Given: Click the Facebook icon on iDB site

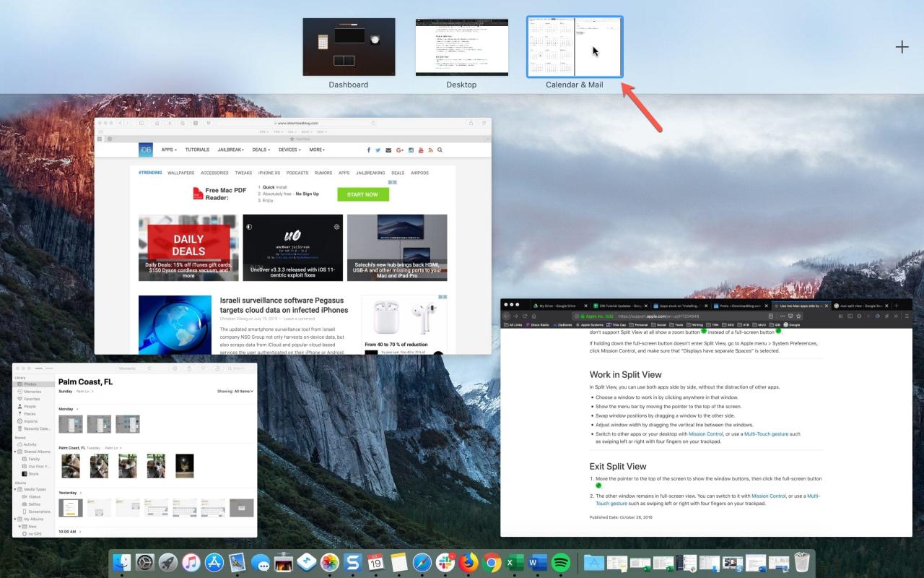Looking at the screenshot, I should pos(369,150).
